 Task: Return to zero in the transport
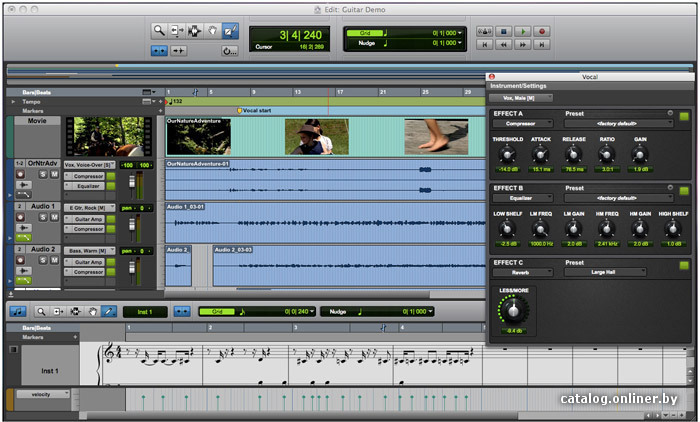point(484,44)
